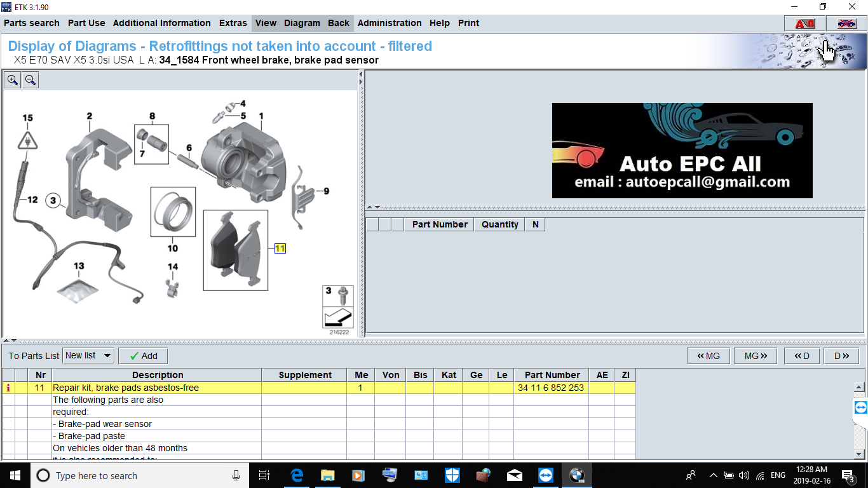Click the info icon beside repair kit row
868x488 pixels.
pos(8,387)
